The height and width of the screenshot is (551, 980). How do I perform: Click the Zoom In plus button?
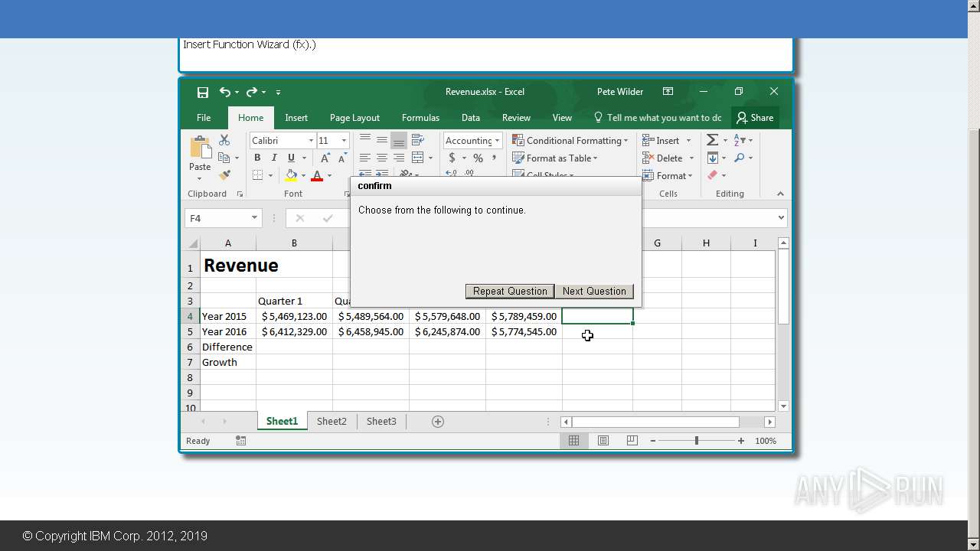tap(741, 441)
